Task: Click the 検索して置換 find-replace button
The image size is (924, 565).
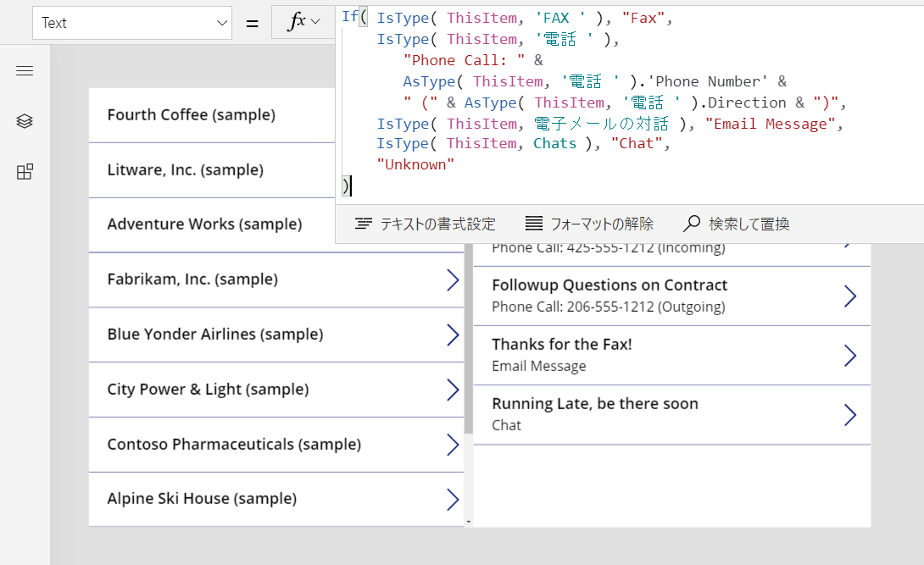Action: tap(738, 224)
